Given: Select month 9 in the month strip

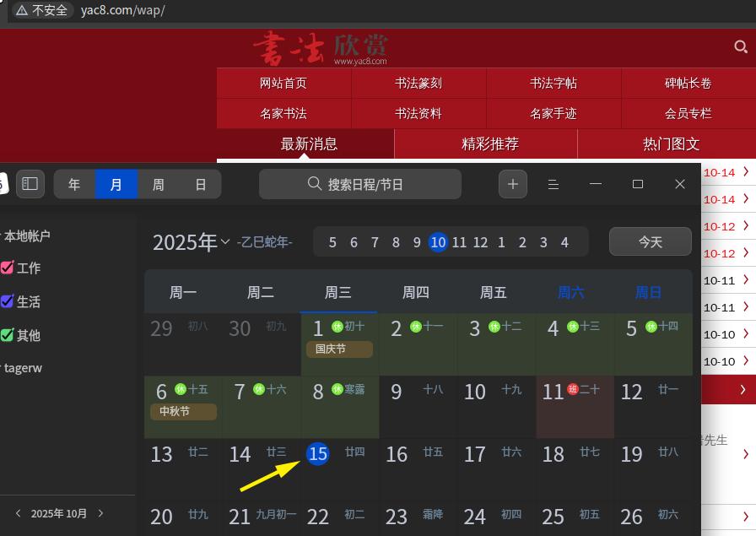Looking at the screenshot, I should tap(417, 242).
